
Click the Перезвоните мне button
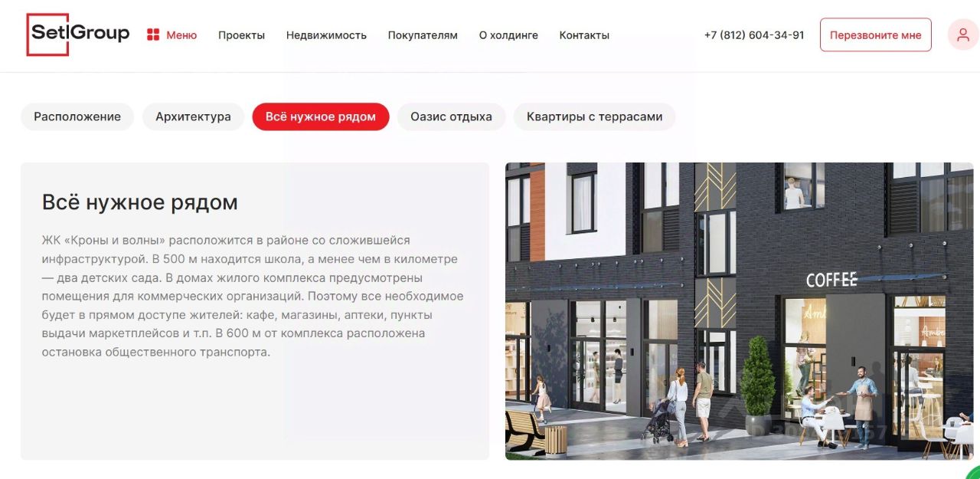(876, 35)
